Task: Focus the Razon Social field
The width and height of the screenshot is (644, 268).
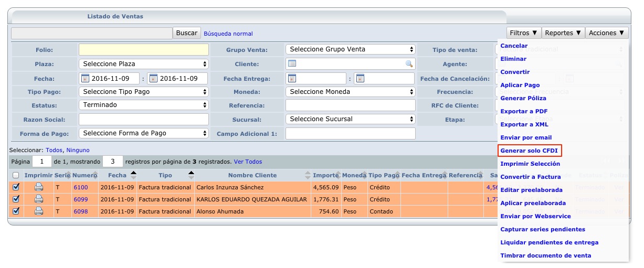Action: pos(144,119)
